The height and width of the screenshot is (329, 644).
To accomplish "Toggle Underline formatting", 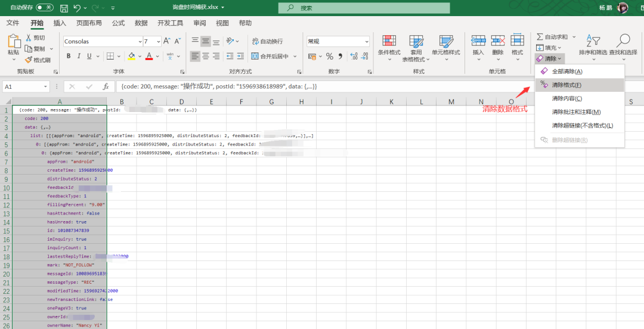I will click(x=89, y=56).
